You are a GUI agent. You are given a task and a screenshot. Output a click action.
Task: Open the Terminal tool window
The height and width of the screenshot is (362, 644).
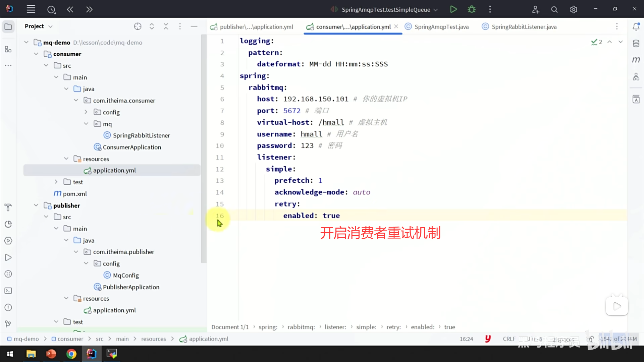(x=8, y=291)
